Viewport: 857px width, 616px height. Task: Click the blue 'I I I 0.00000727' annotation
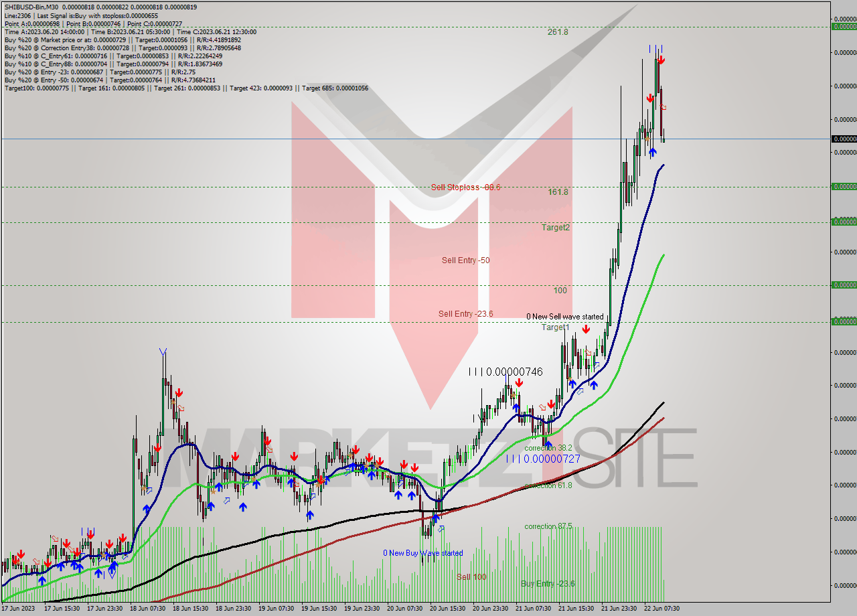click(543, 459)
